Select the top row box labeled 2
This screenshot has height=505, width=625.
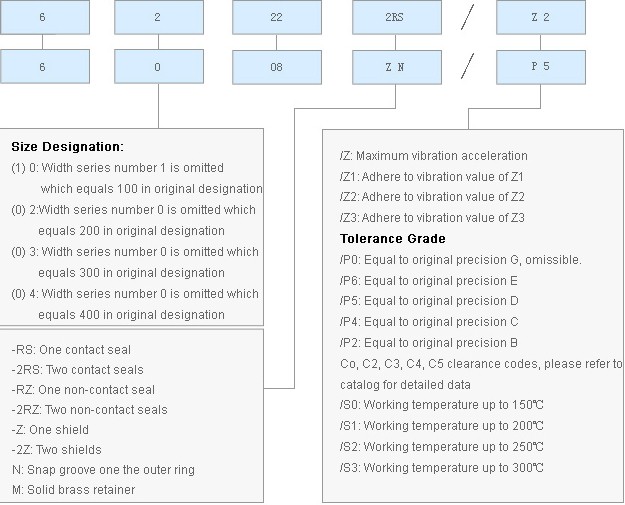tap(159, 17)
